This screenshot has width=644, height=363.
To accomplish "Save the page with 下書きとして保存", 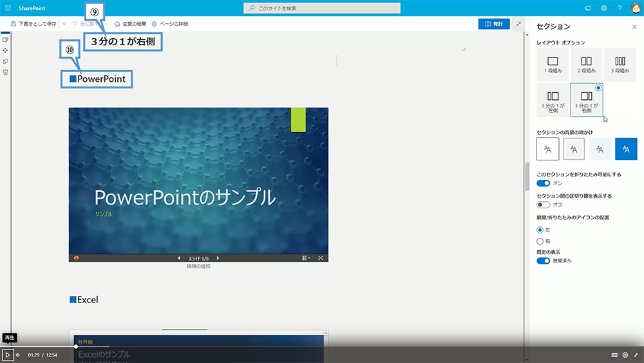I will click(33, 24).
